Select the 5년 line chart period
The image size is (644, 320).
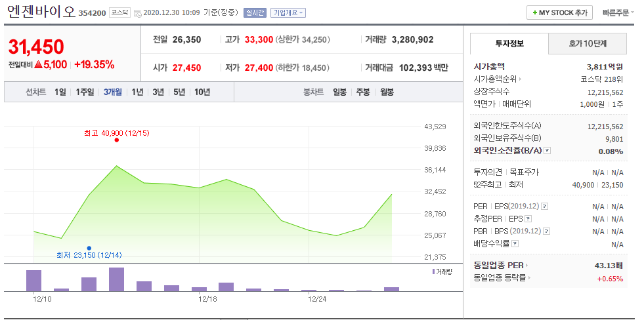click(179, 92)
